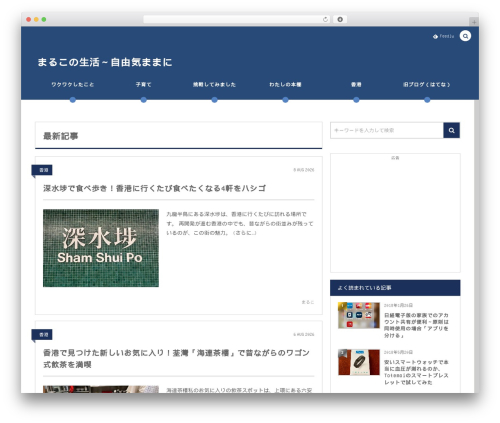Open the article titled 深水埗で食べ歩き
This screenshot has width=500, height=423.
click(154, 188)
